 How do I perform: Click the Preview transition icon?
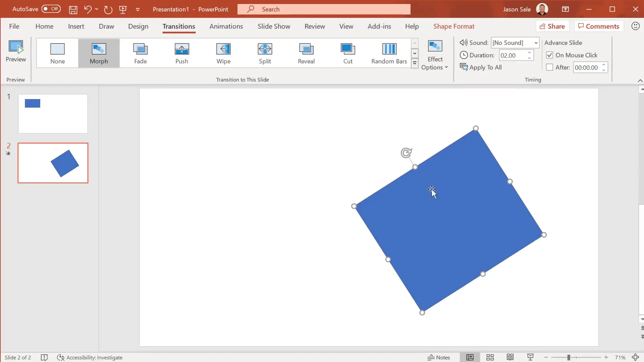pos(15,51)
